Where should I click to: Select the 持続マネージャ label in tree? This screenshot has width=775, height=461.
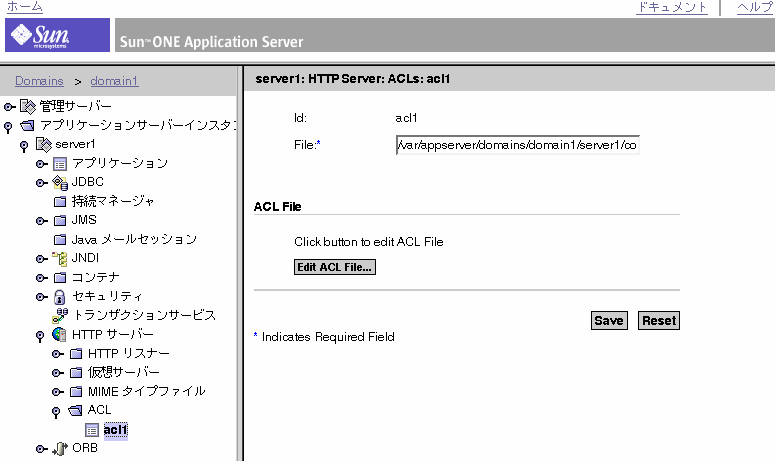113,201
